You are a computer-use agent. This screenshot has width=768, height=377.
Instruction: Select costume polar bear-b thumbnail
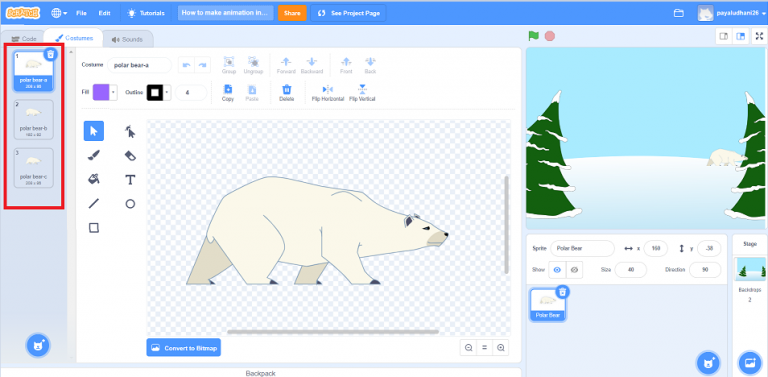34,120
